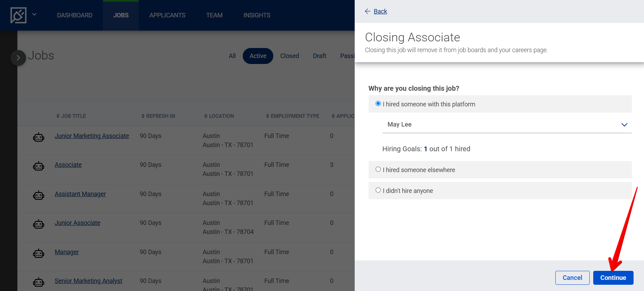Select 'I hired someone elsewhere' option
Screen dimensions: 644x291
[378, 169]
